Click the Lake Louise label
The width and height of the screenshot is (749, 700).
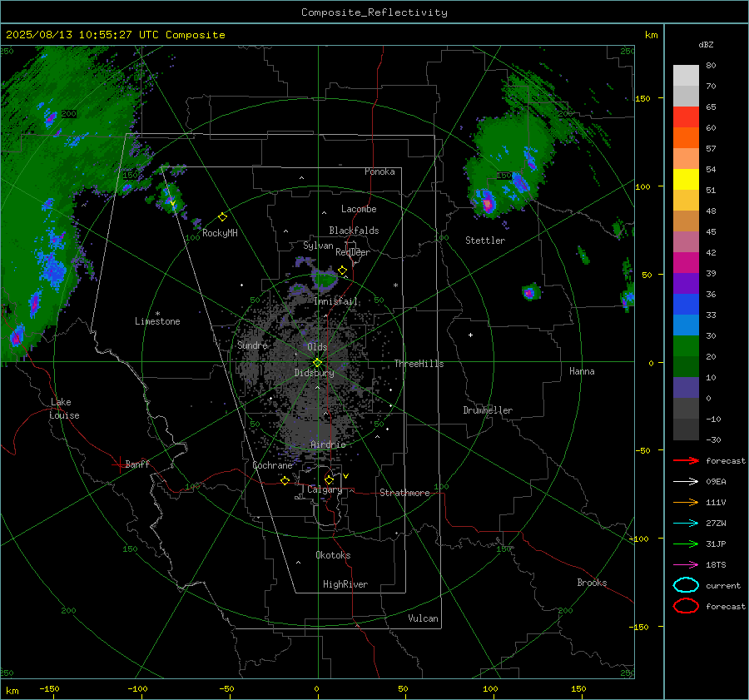click(64, 409)
